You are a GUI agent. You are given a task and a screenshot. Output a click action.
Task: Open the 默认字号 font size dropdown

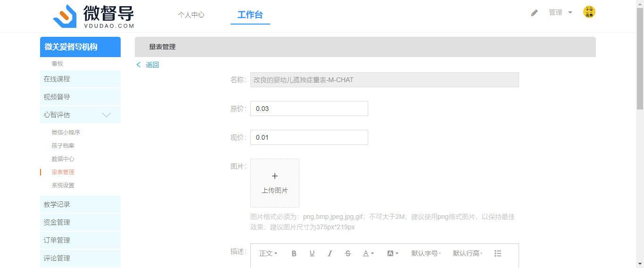tap(426, 253)
